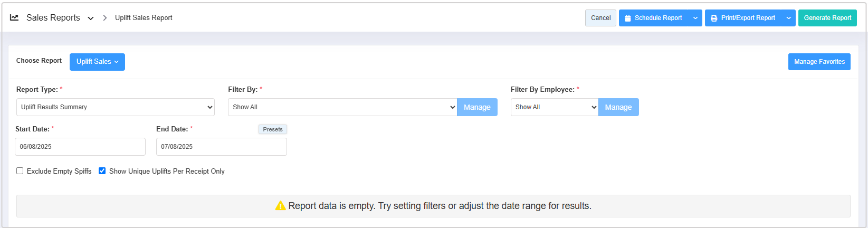Viewport: 868px width, 228px height.
Task: Uncheck Show Unique Uplifts Per Receipt Only
Action: pyautogui.click(x=102, y=171)
